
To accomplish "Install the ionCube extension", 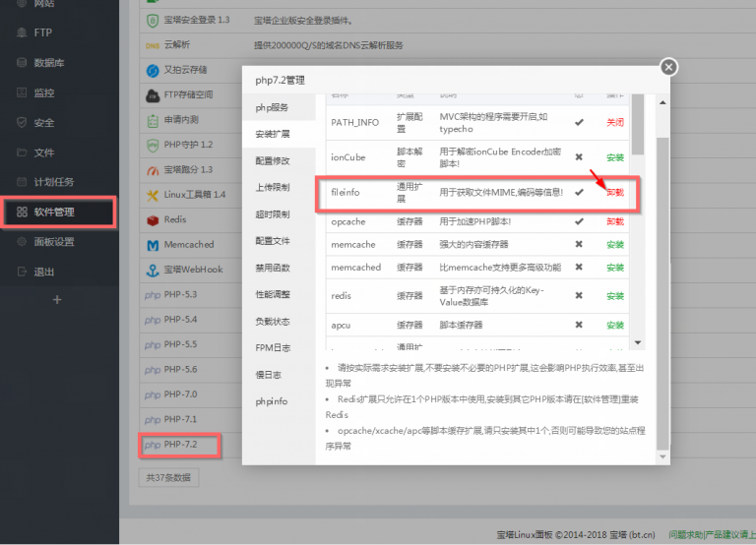I will pyautogui.click(x=615, y=156).
